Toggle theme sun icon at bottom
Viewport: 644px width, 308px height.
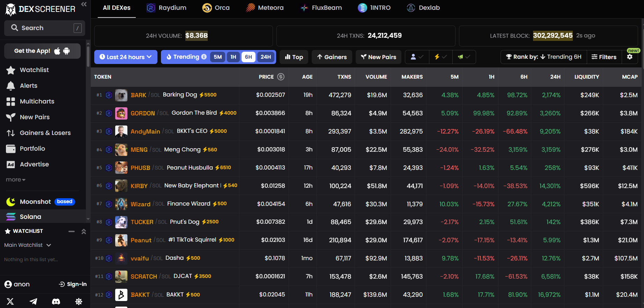point(79,301)
